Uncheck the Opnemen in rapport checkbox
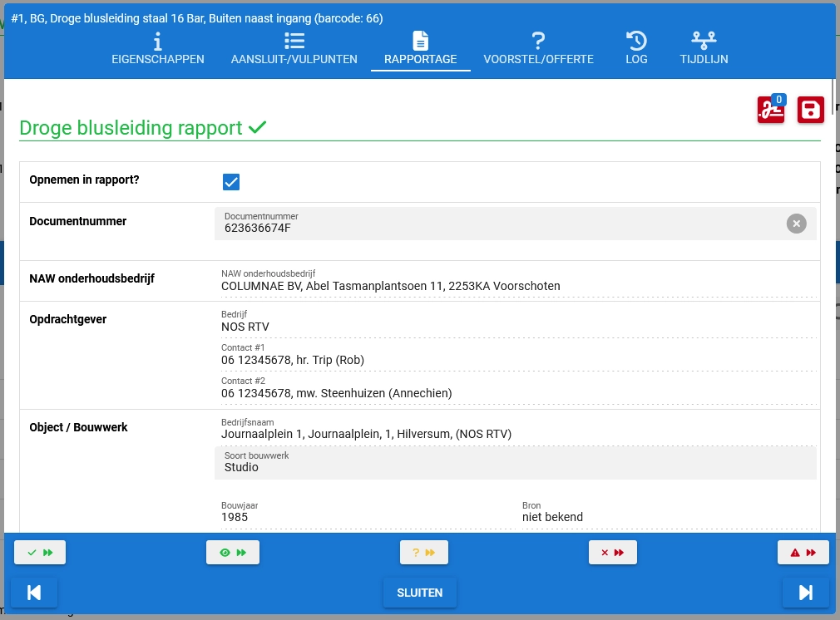The width and height of the screenshot is (840, 620). click(x=231, y=182)
